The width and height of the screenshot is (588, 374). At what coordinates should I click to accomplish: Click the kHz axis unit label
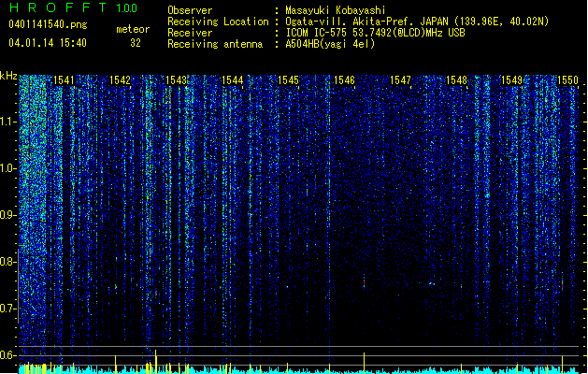(8, 76)
